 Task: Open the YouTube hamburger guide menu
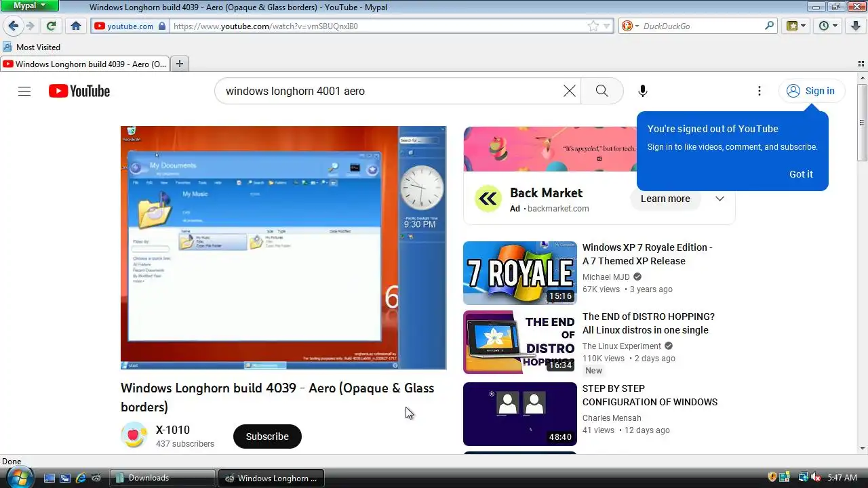(24, 91)
